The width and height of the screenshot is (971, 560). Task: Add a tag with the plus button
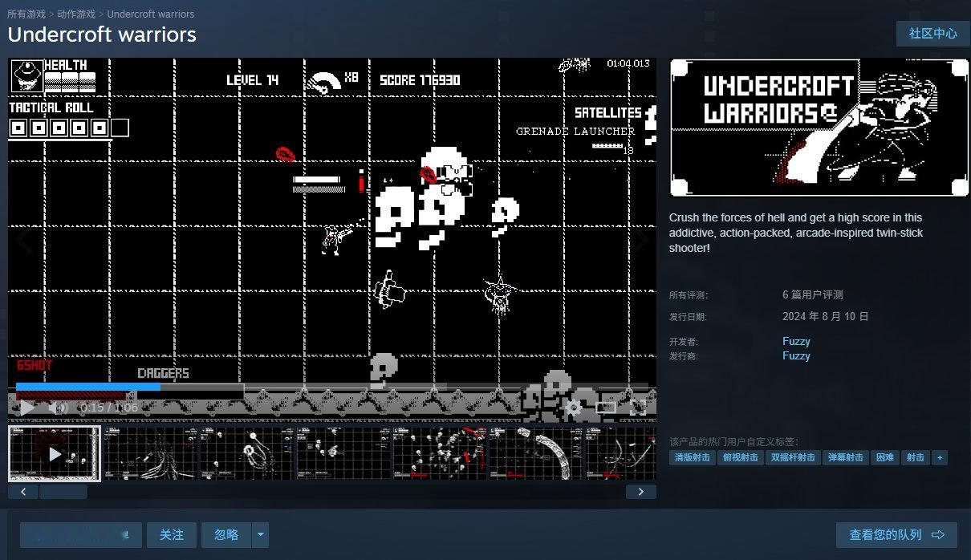pyautogui.click(x=939, y=457)
